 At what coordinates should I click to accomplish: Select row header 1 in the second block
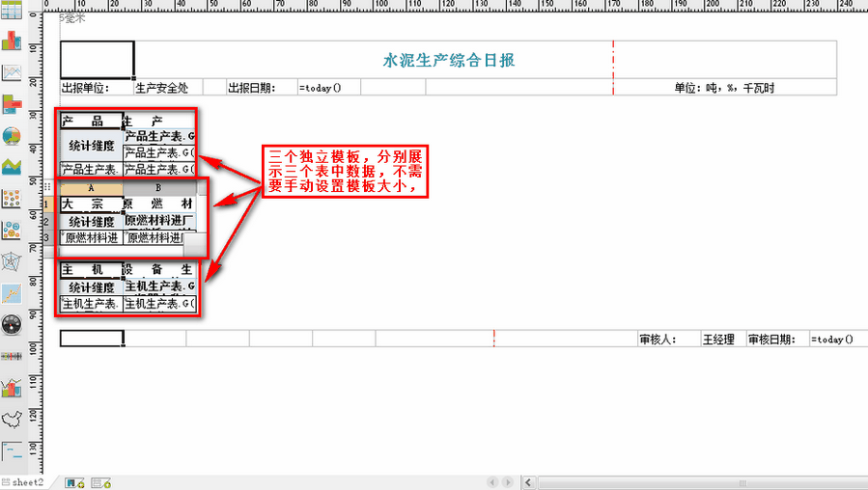46,204
